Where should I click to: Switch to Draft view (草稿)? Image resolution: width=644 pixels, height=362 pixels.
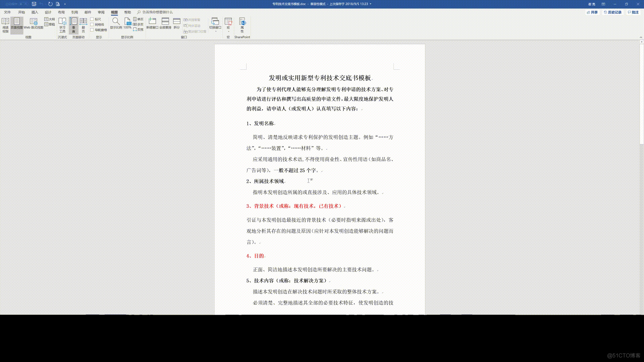[x=50, y=24]
